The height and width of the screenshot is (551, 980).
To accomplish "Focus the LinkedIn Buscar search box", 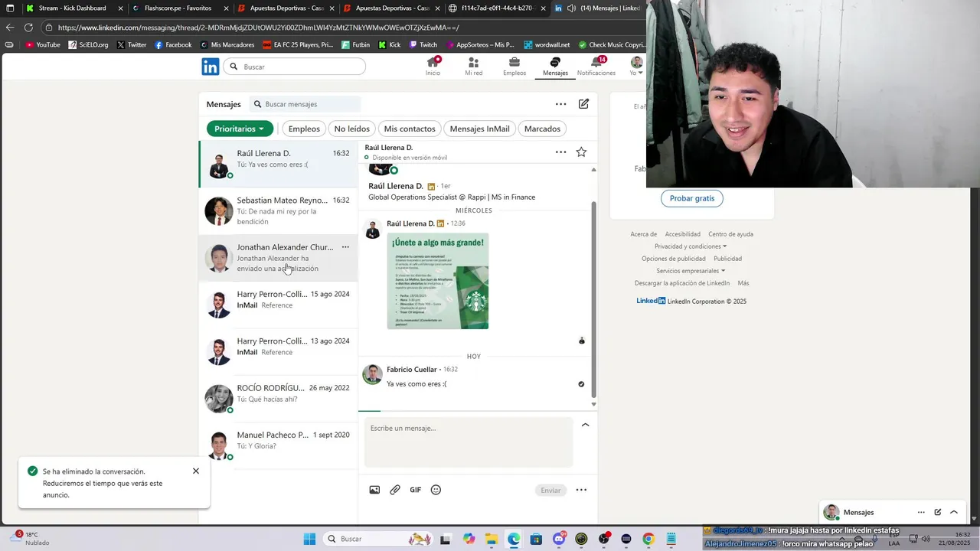I will [295, 67].
